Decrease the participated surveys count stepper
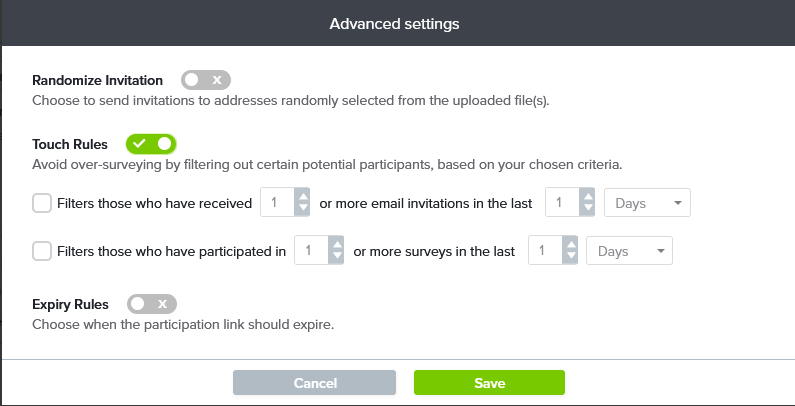This screenshot has width=795, height=406. point(337,258)
